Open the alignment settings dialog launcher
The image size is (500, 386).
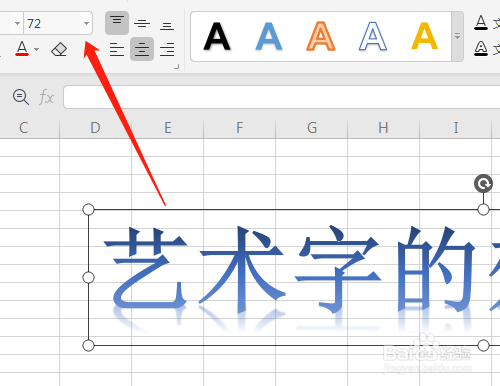pos(176,67)
